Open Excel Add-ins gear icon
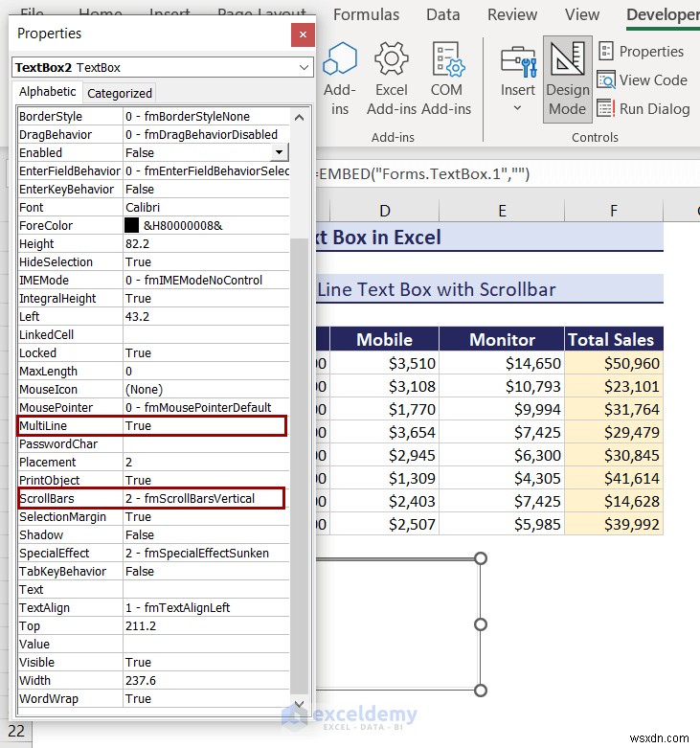Screen dimensions: 700x748 391,79
